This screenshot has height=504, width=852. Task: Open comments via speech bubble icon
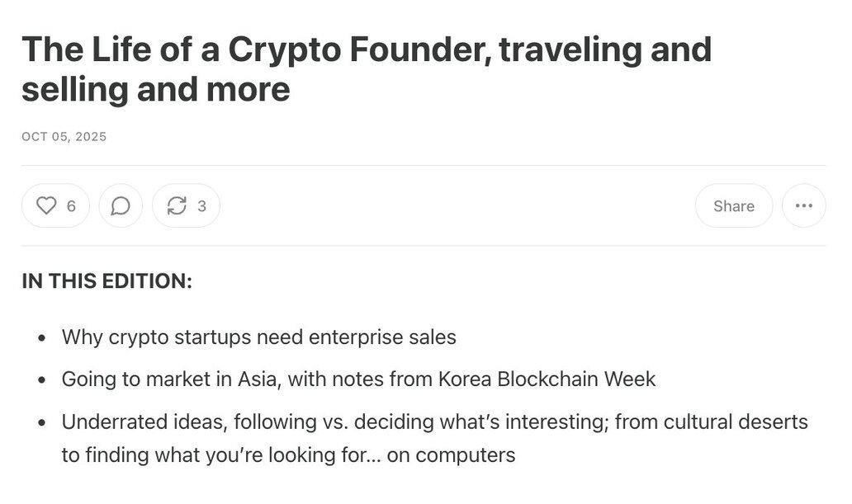point(121,206)
